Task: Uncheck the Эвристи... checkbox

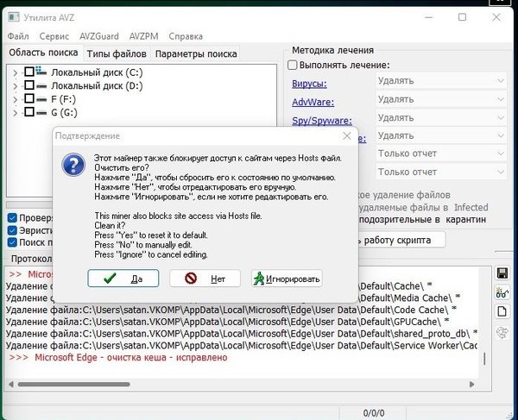Action: click(12, 230)
